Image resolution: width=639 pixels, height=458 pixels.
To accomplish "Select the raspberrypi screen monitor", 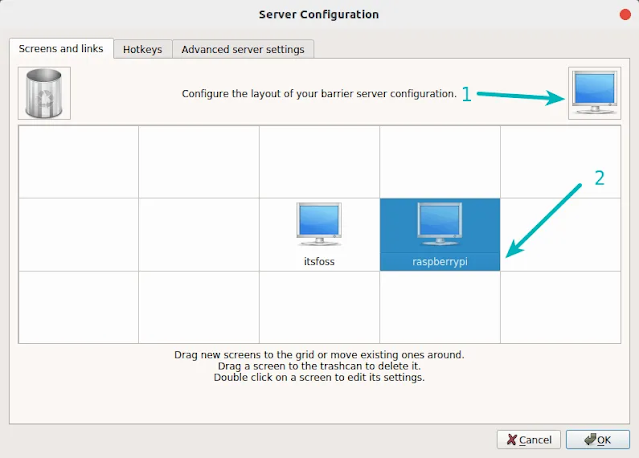I will [x=440, y=224].
